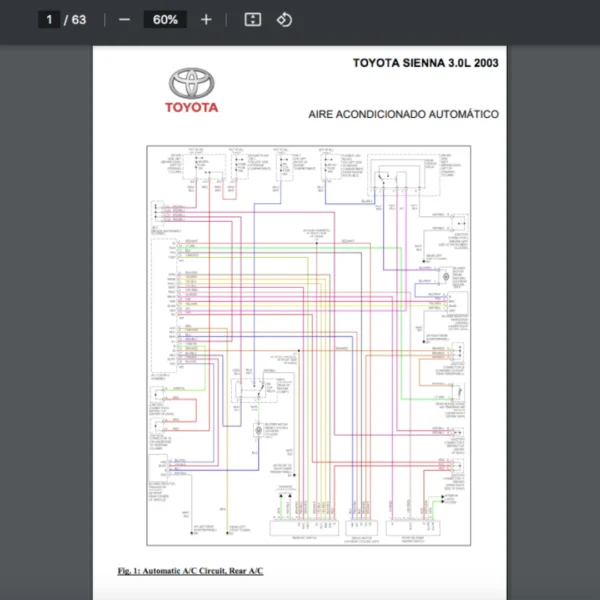Click the title TOYOTA SIENNA 3.0L 2003
The width and height of the screenshot is (600, 600).
(x=425, y=63)
